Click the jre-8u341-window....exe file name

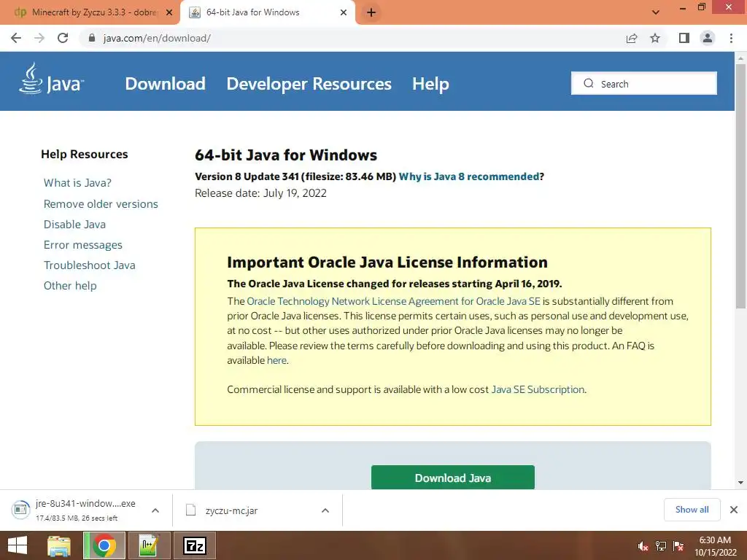[x=86, y=503]
